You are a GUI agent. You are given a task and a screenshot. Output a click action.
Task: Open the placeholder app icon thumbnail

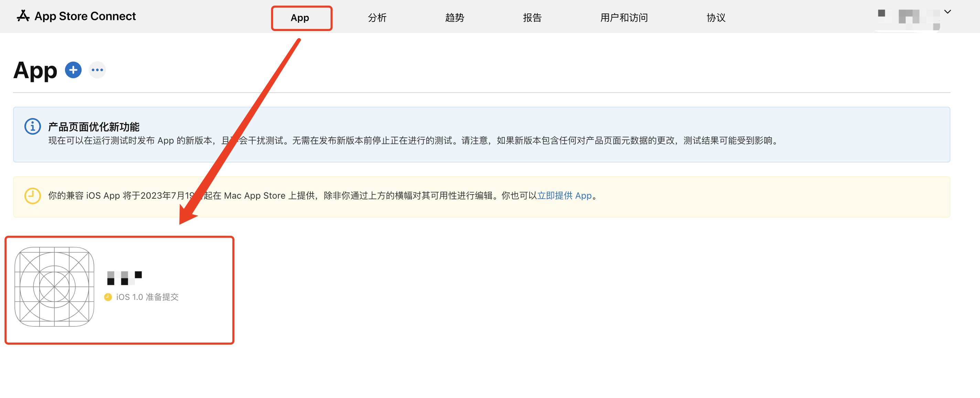coord(54,286)
